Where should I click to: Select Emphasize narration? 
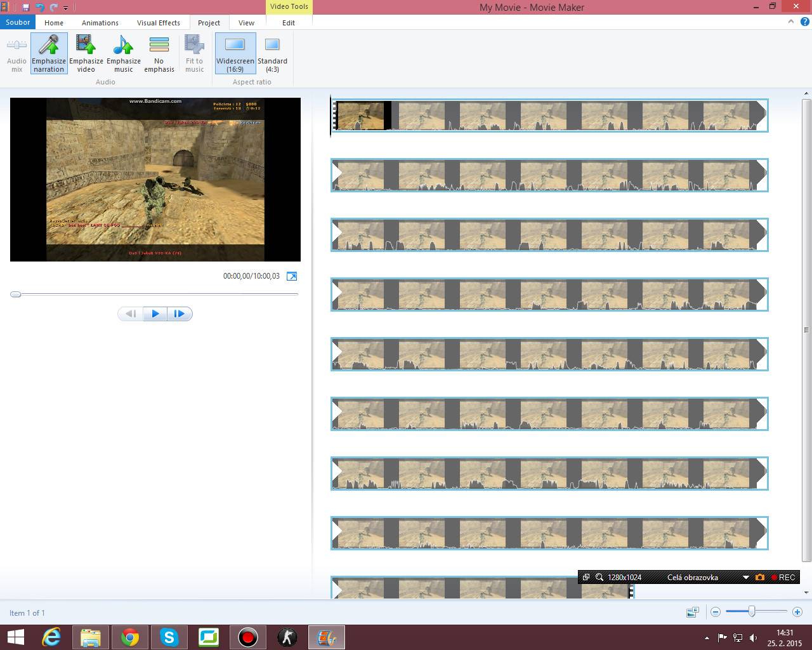click(x=49, y=53)
